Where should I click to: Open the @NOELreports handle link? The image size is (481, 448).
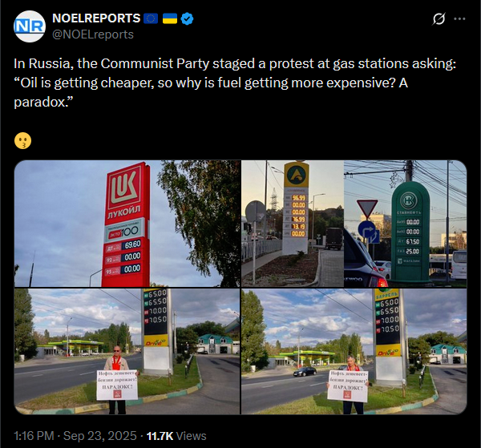tap(93, 34)
